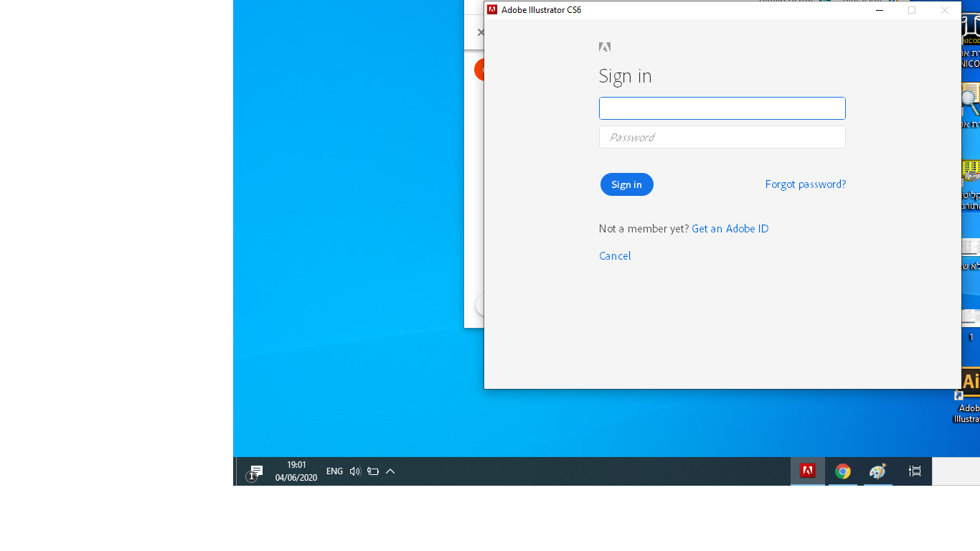Open Task View from the taskbar

click(915, 471)
